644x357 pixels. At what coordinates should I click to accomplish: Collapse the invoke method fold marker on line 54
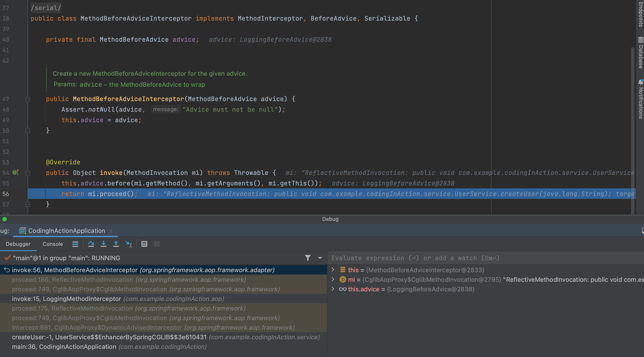coord(28,173)
